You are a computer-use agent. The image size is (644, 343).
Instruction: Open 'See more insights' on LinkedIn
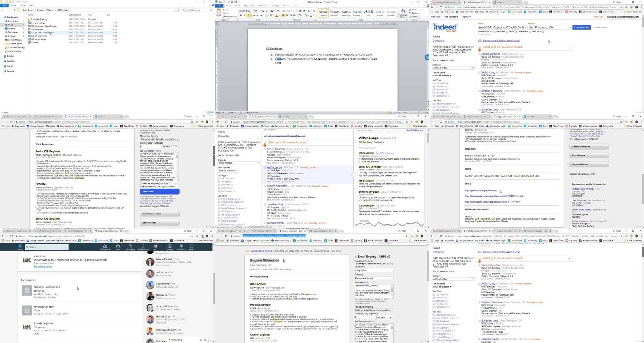tap(43, 266)
